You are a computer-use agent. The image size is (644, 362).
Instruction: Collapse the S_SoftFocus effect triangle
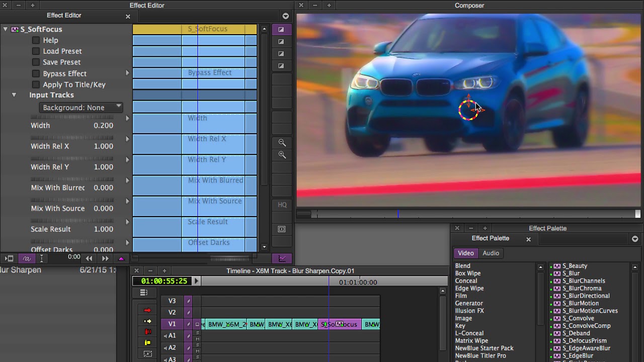tap(6, 29)
